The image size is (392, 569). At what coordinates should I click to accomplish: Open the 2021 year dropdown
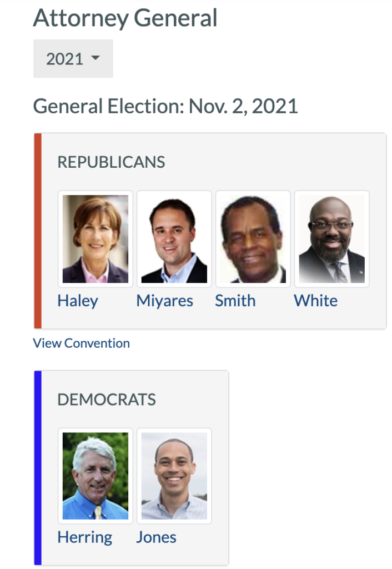tap(73, 59)
